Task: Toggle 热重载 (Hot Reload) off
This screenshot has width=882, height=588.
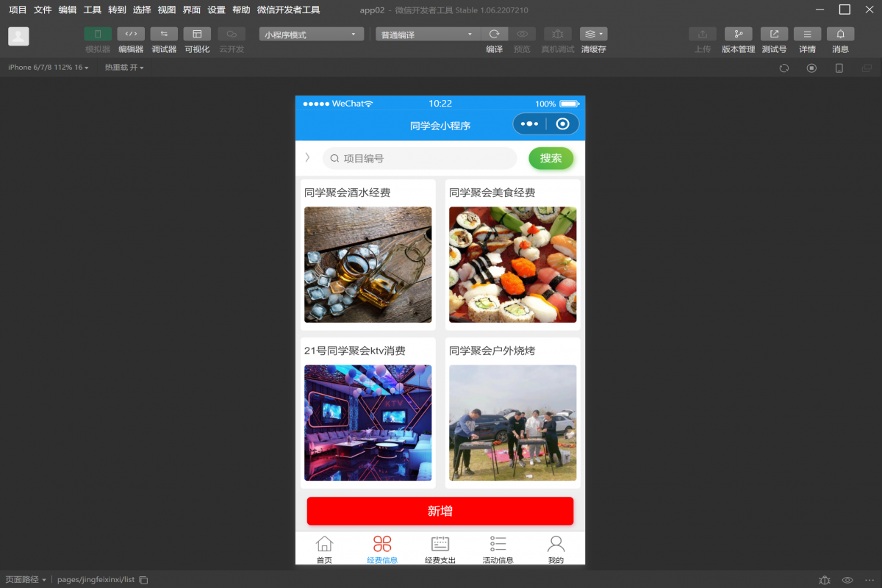Action: coord(122,67)
